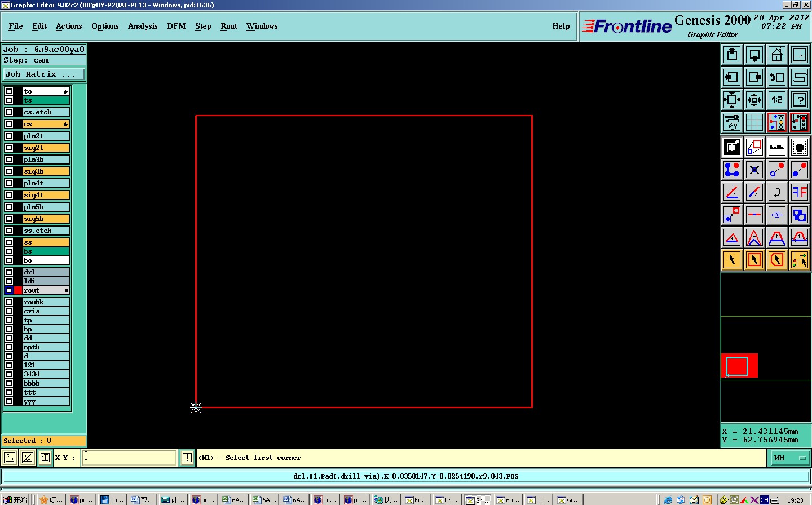Screen dimensions: 812x505
Task: Click the X Y coordinate input field
Action: click(130, 458)
